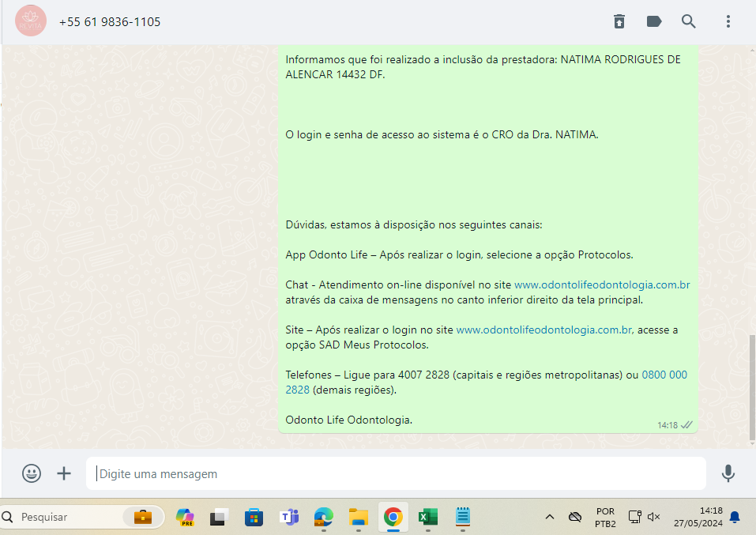Open the three-dot chat menu

pos(728,21)
